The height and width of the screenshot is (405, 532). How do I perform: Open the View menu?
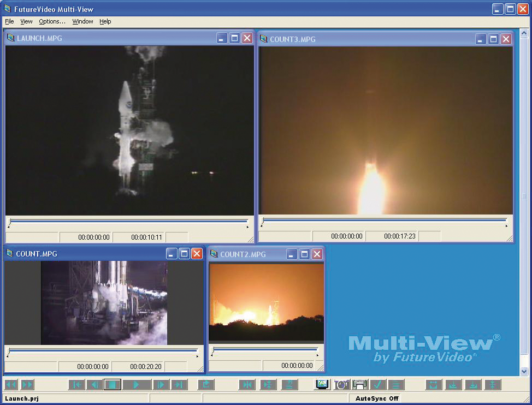(26, 21)
